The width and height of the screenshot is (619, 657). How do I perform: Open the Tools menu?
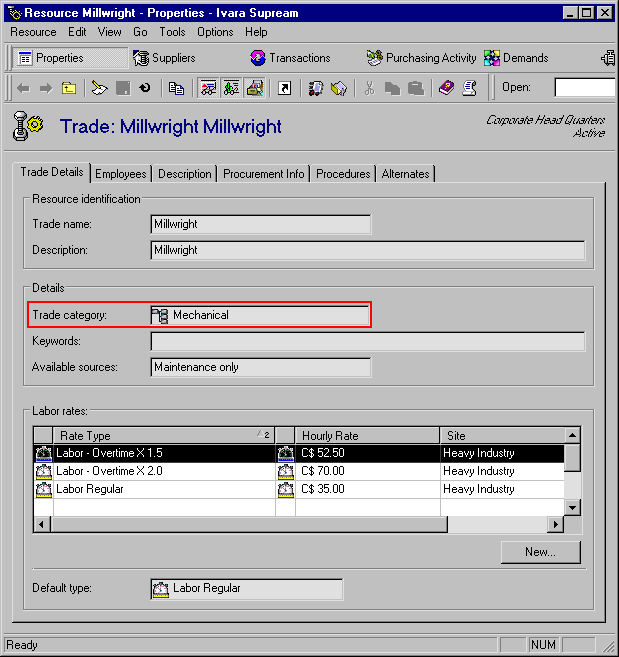coord(172,32)
